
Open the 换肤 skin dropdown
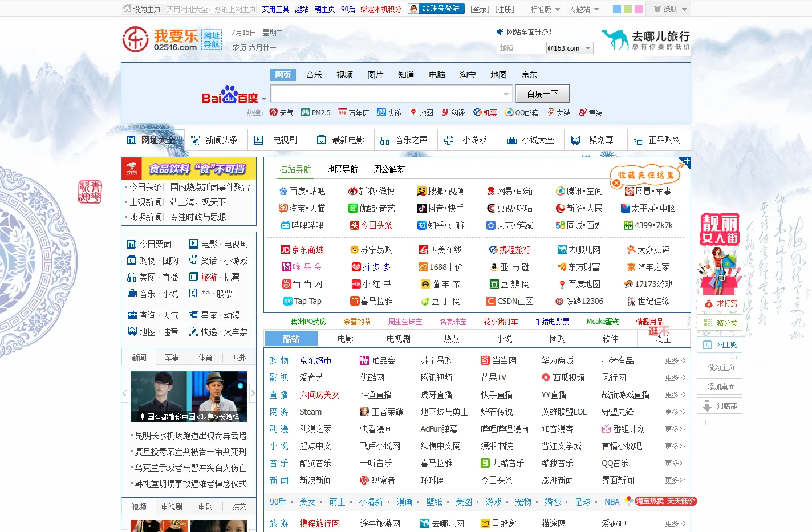(x=670, y=9)
